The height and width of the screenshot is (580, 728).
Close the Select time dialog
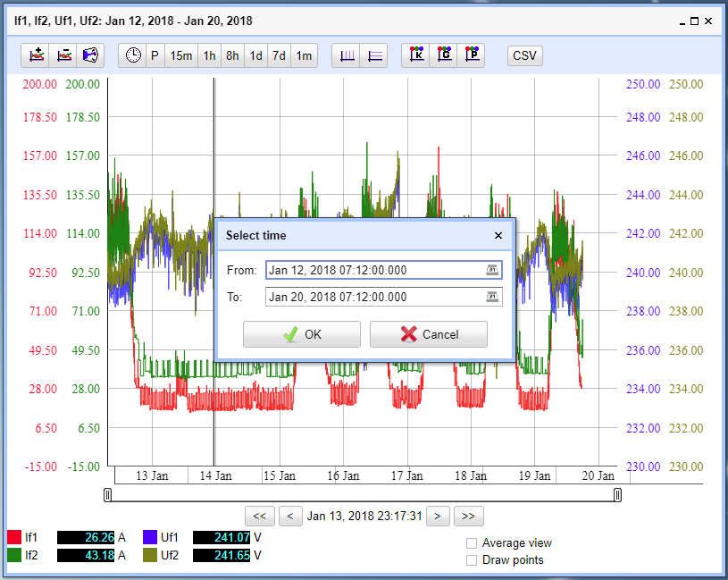(498, 235)
